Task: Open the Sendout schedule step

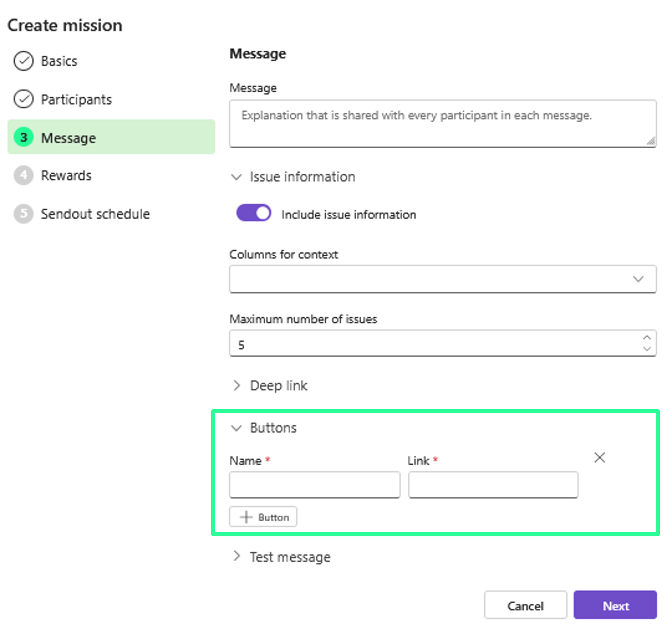Action: pos(95,214)
